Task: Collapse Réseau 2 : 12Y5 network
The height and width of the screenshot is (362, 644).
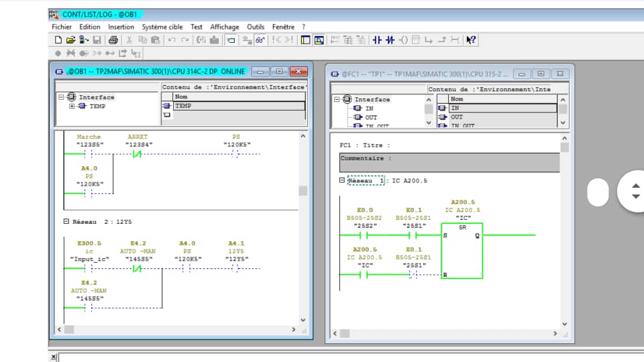Action: click(66, 221)
